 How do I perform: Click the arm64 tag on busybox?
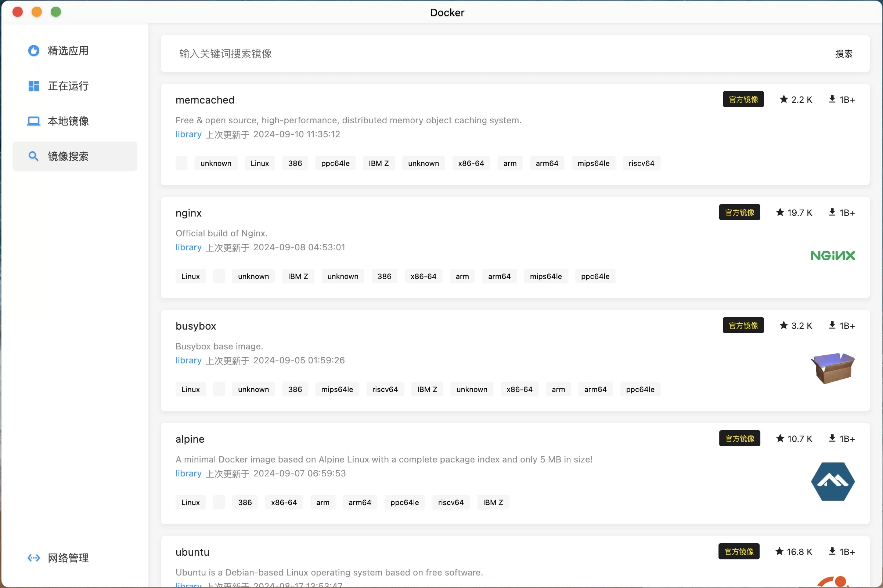click(595, 389)
